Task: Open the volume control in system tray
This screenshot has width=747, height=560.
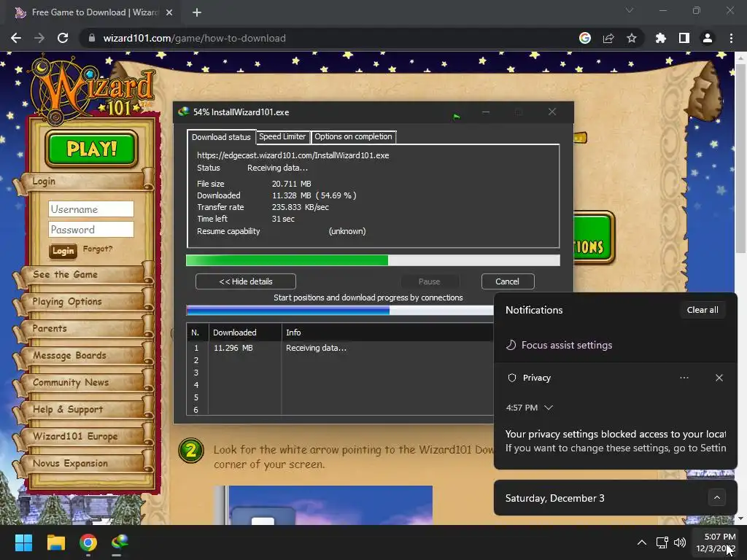Action: pos(680,542)
